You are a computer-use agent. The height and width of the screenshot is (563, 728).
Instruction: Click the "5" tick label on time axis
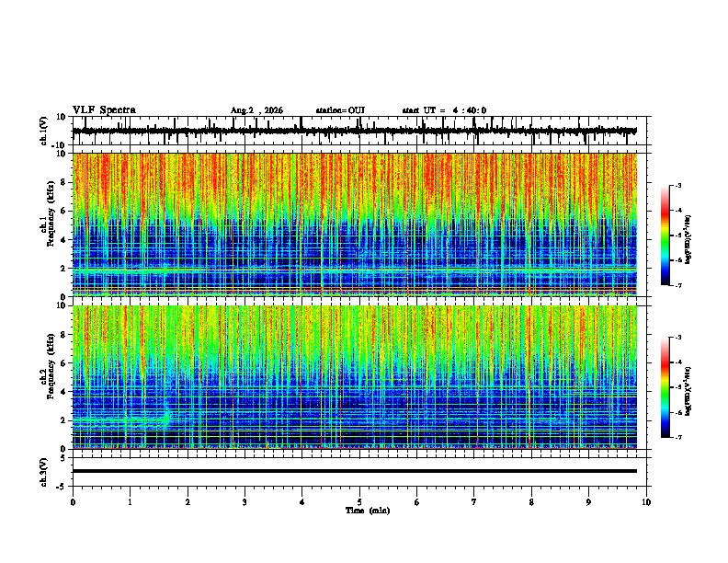pos(359,502)
